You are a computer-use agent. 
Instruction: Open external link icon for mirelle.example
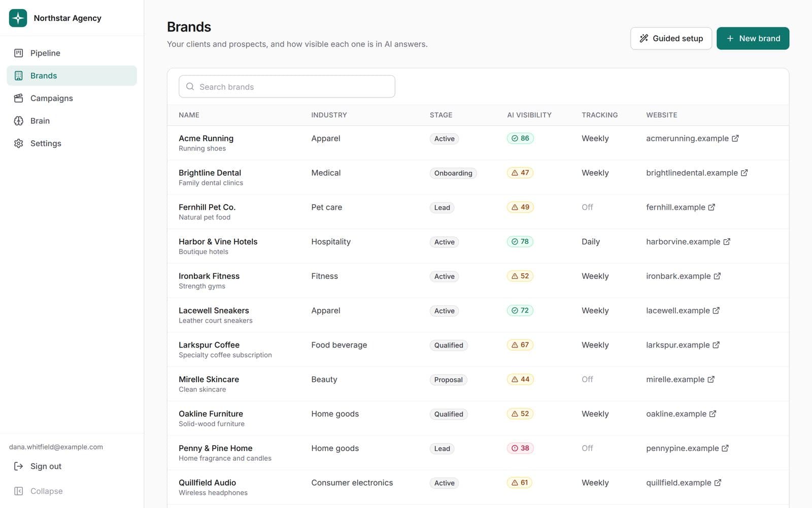(x=711, y=379)
